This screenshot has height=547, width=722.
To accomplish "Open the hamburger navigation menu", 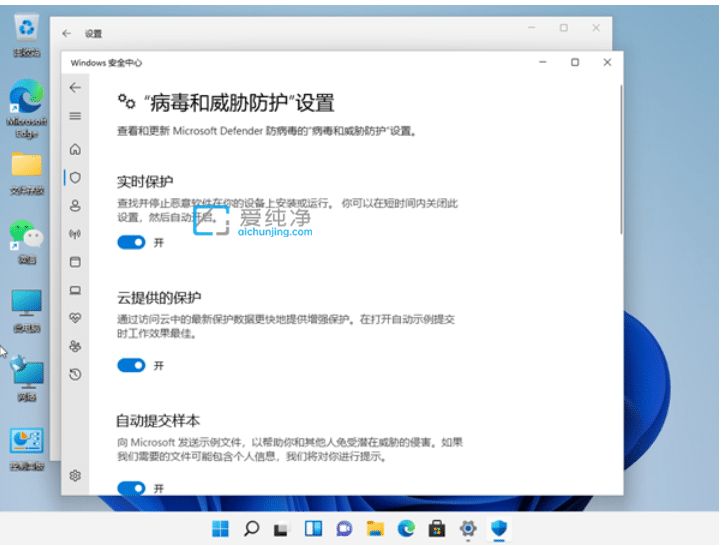I will coord(75,116).
